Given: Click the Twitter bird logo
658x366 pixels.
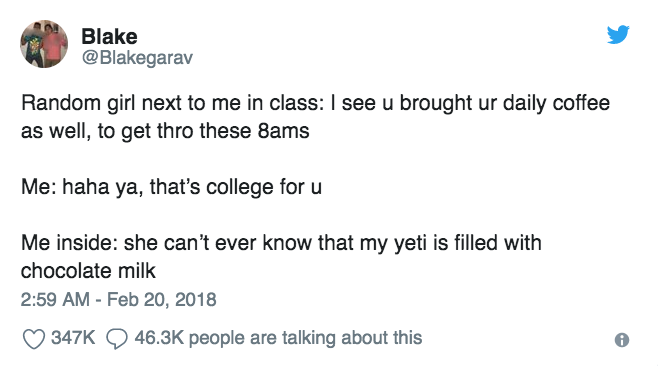Looking at the screenshot, I should click(x=618, y=34).
